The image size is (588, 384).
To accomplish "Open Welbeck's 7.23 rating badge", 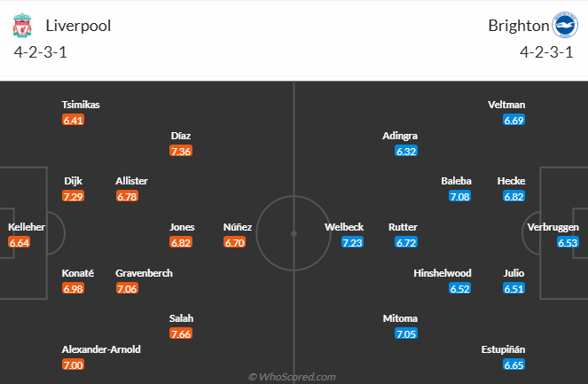I will [352, 241].
